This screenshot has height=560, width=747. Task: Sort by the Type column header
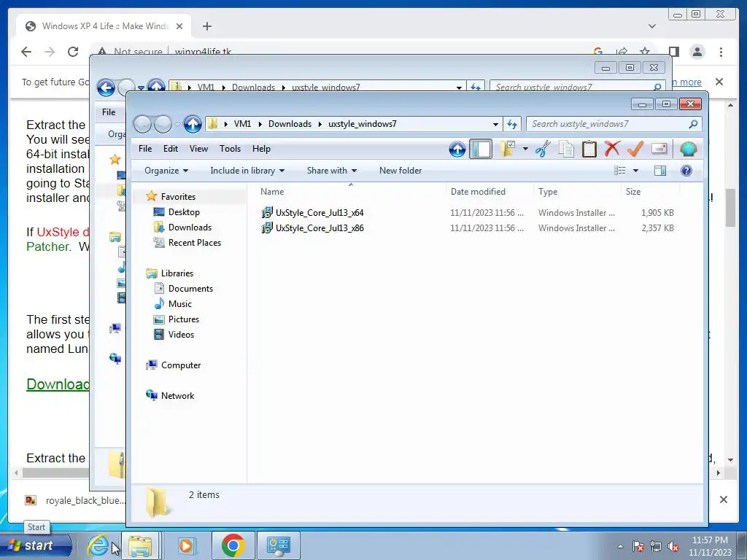point(578,192)
